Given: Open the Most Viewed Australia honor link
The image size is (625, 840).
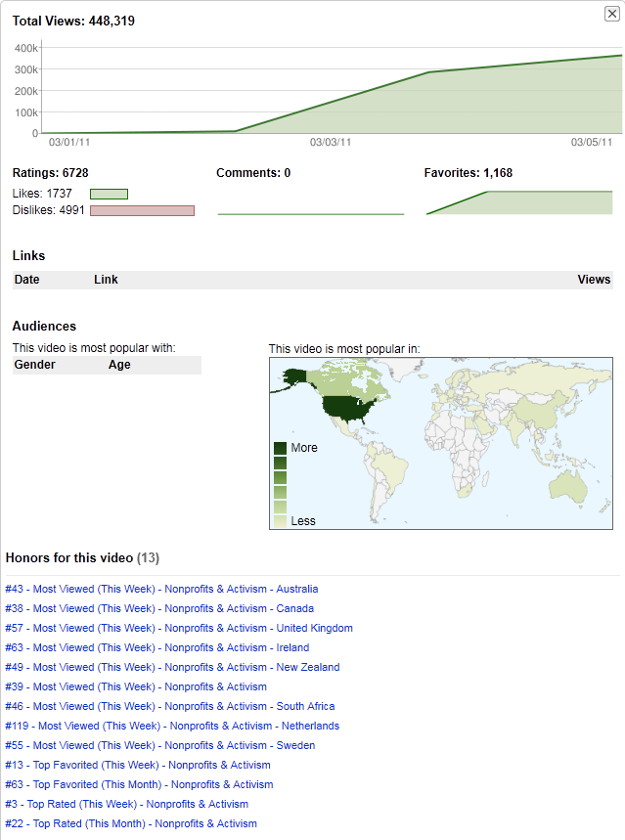Looking at the screenshot, I should click(161, 589).
